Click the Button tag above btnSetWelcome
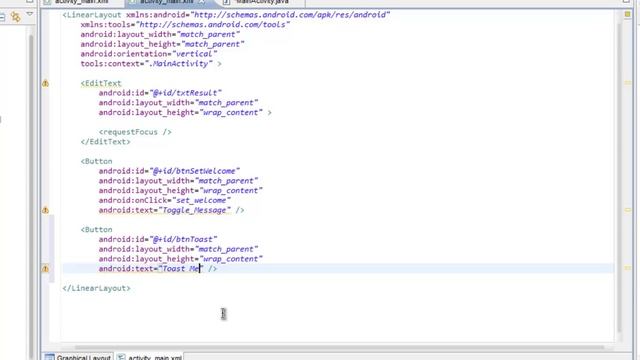 click(x=96, y=161)
